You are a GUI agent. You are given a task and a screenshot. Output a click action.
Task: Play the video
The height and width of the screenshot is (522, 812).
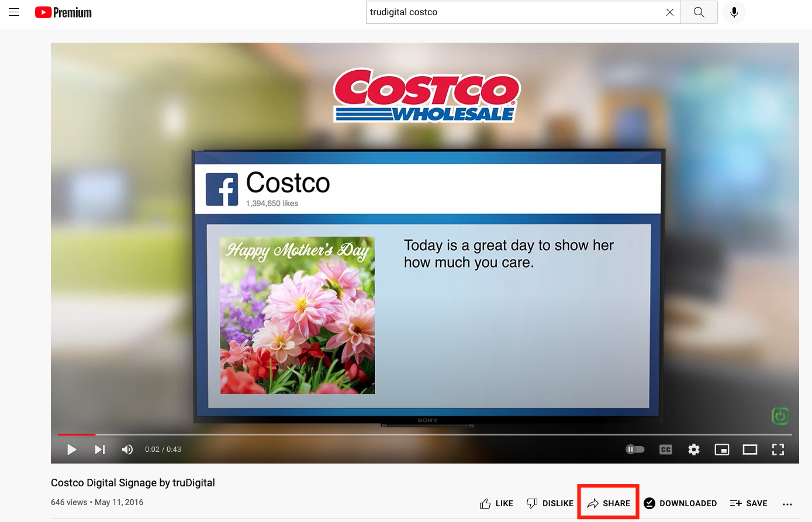[x=72, y=450]
